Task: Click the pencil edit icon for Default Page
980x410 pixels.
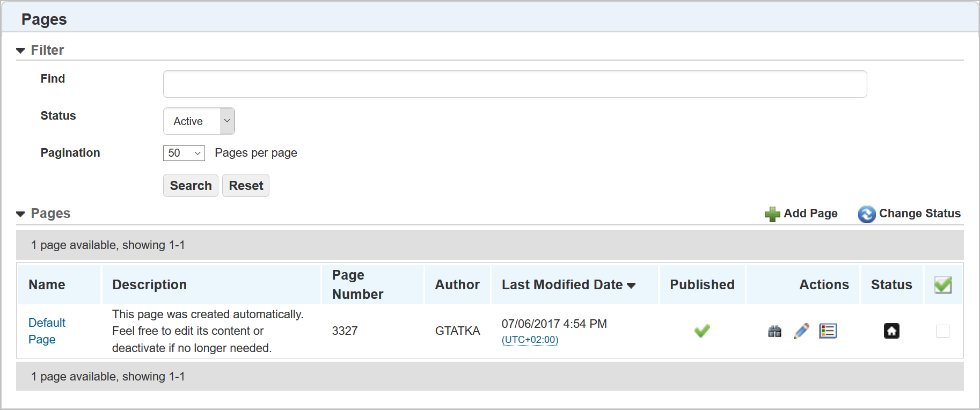Action: [801, 331]
